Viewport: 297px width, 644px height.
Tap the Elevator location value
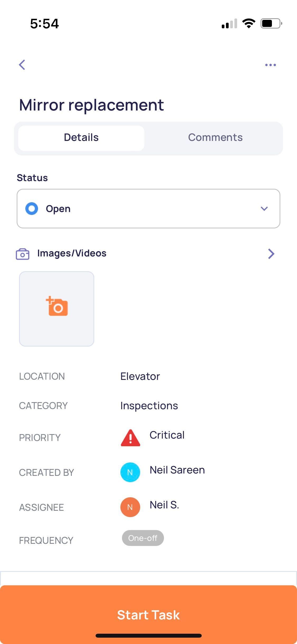click(140, 376)
